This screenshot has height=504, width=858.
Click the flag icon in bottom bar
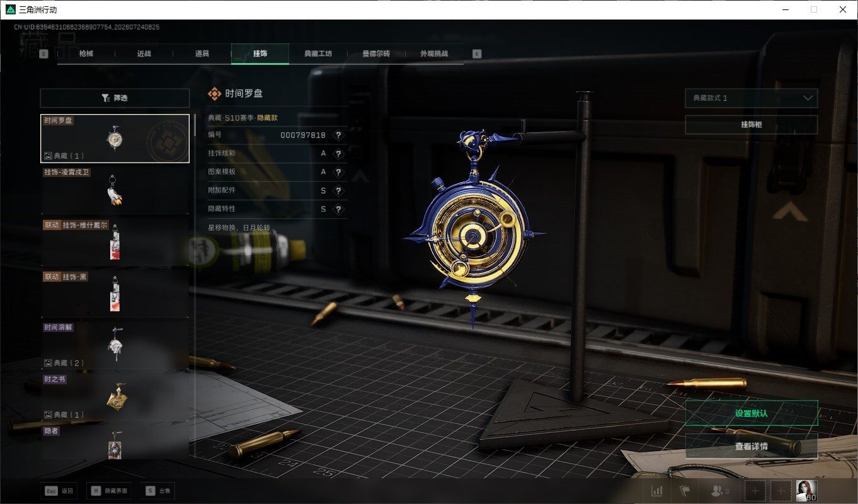(685, 491)
